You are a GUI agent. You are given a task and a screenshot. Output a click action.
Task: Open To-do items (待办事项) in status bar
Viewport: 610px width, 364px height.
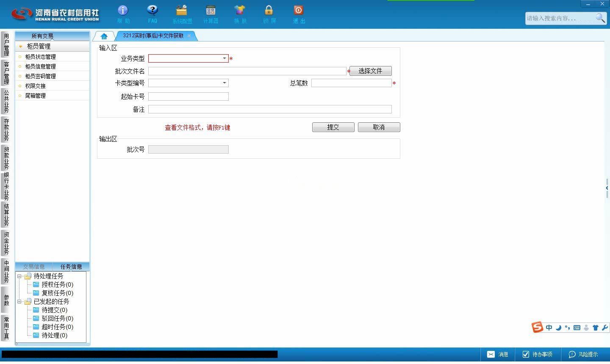tap(537, 354)
